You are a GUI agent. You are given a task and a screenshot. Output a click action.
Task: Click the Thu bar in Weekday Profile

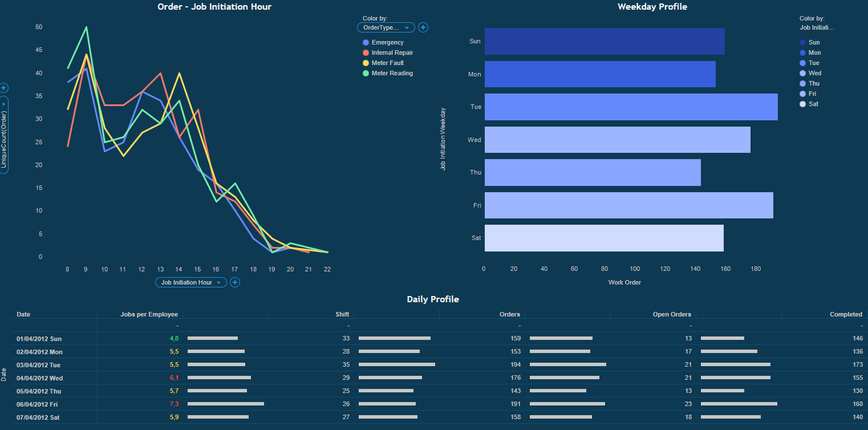click(592, 173)
